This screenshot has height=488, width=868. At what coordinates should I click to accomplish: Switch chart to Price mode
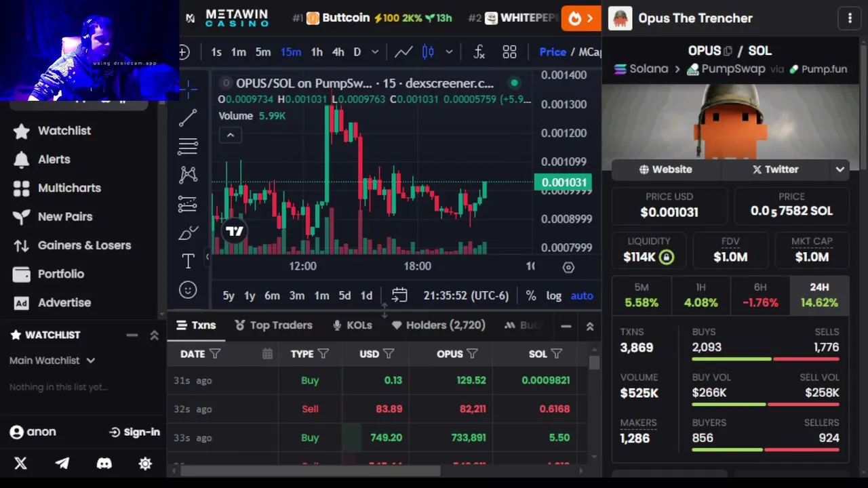pyautogui.click(x=553, y=52)
